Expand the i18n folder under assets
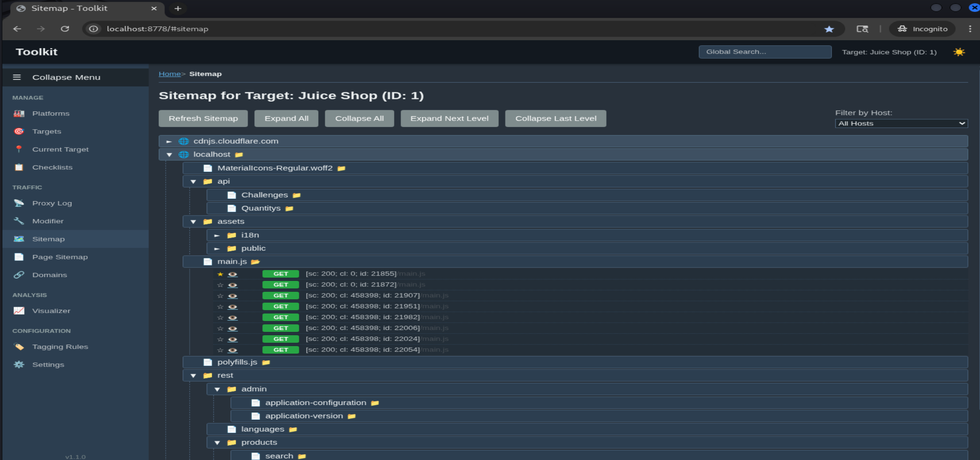Image resolution: width=980 pixels, height=460 pixels. [218, 235]
